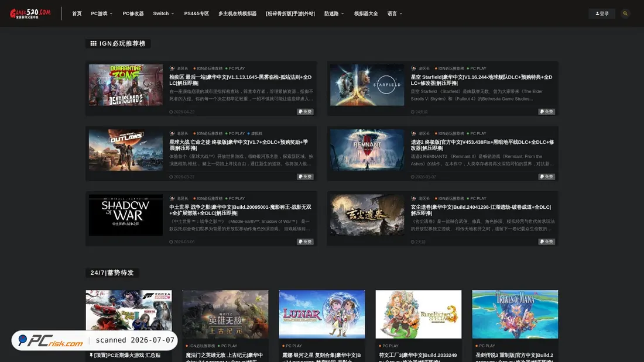Open 星球大战 亡命之徒 article title
The image size is (644, 362).
[x=239, y=145]
